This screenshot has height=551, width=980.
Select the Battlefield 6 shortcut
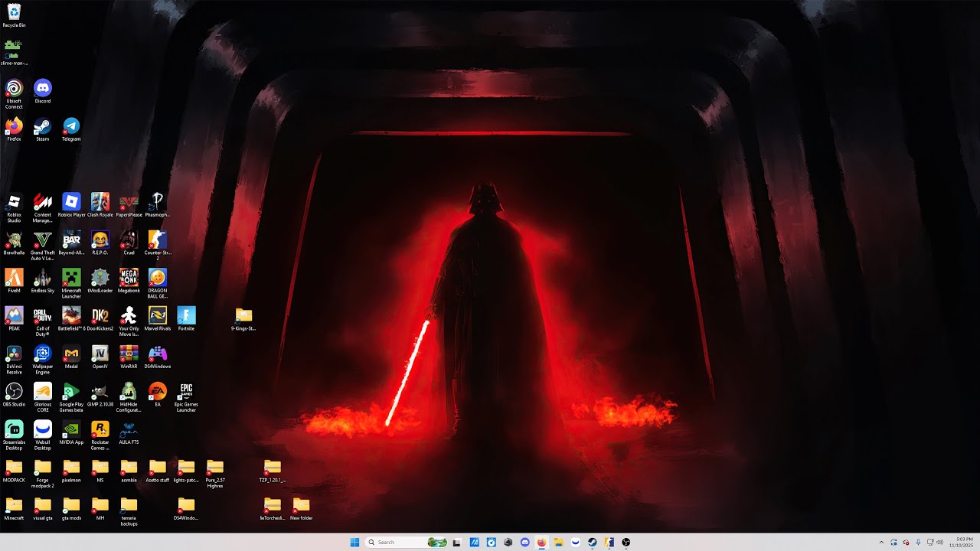click(x=71, y=319)
